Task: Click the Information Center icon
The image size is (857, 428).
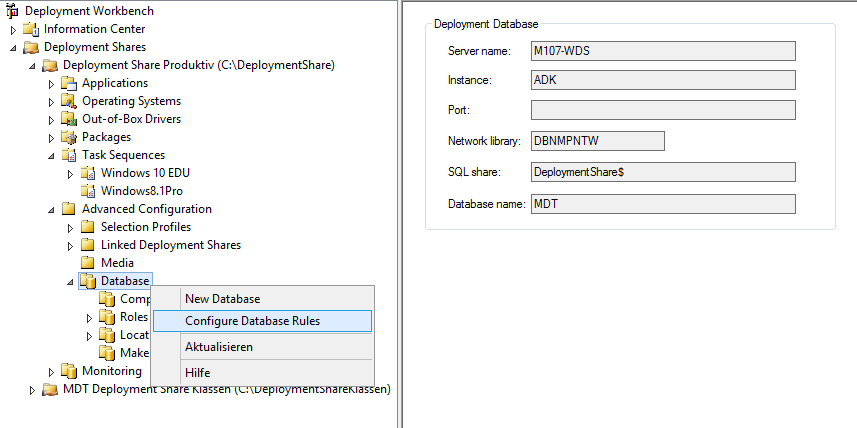Action: pyautogui.click(x=31, y=29)
